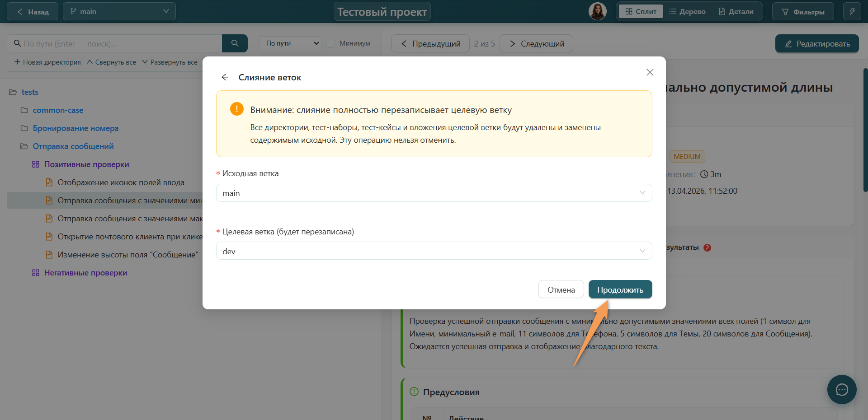Screen dimensions: 868x420
Task: Click grid icon next to Позитивные проверки
Action: 36,164
